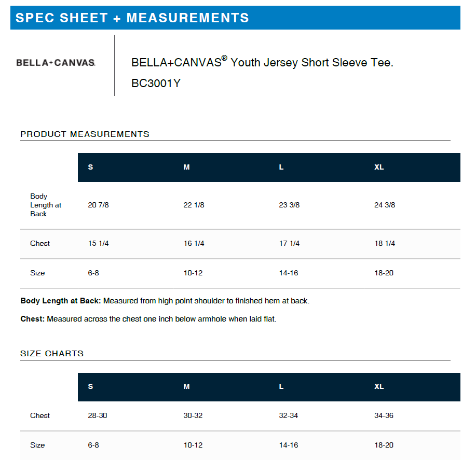The image size is (476, 460).
Task: Click the 17 1/4 chest measurement cell
Action: [x=289, y=243]
